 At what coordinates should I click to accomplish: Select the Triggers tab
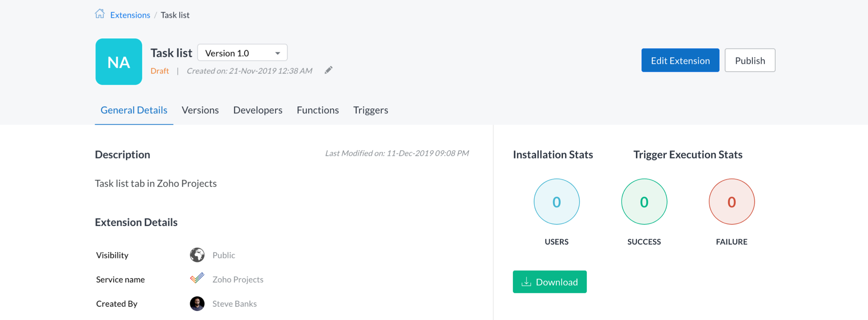[x=370, y=110]
